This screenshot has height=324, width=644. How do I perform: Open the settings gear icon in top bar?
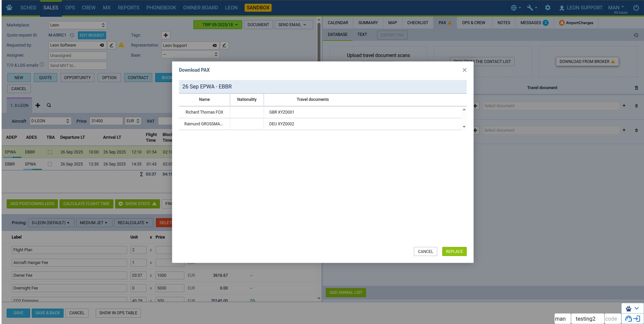tap(548, 7)
